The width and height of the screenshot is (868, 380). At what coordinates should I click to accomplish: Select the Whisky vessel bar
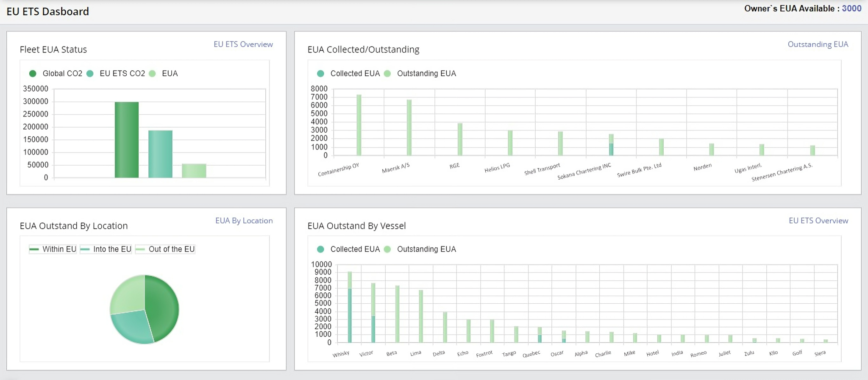point(350,307)
